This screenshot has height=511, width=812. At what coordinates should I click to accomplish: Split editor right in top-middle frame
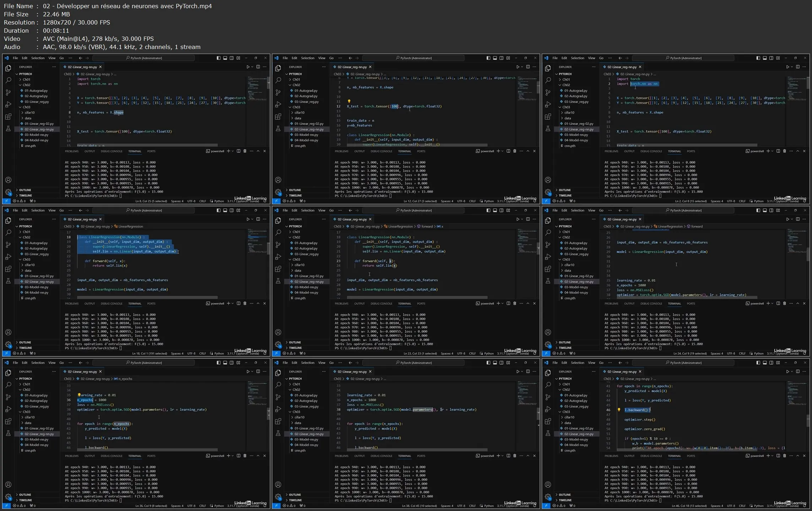[x=528, y=67]
